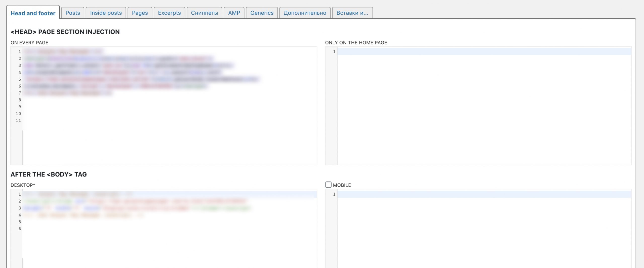Select the Pages tab
This screenshot has width=644, height=268.
pyautogui.click(x=140, y=13)
